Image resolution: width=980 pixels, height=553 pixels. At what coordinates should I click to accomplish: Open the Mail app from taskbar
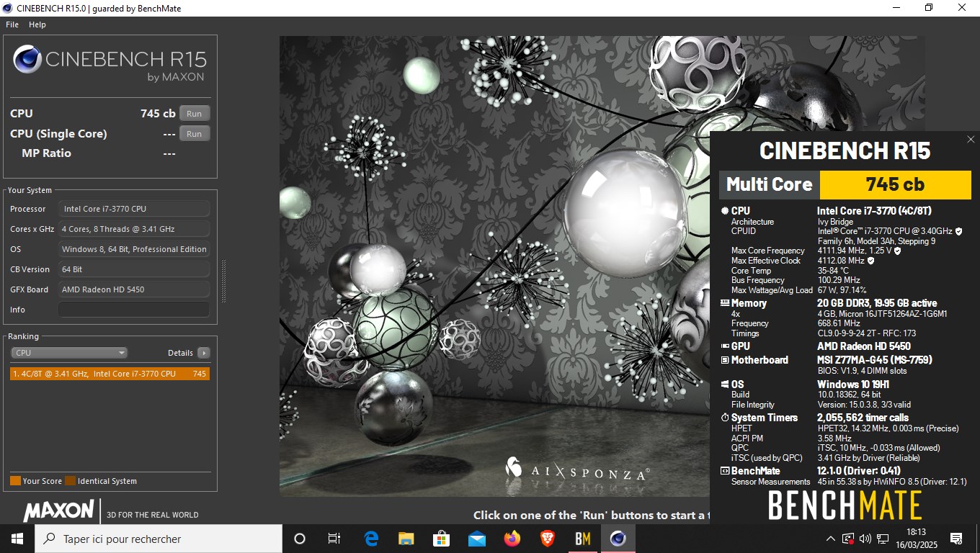477,539
